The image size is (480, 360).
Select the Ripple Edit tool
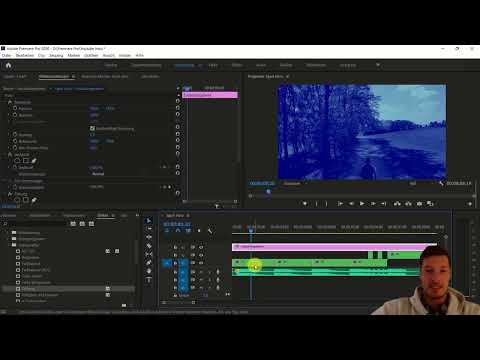tap(149, 237)
